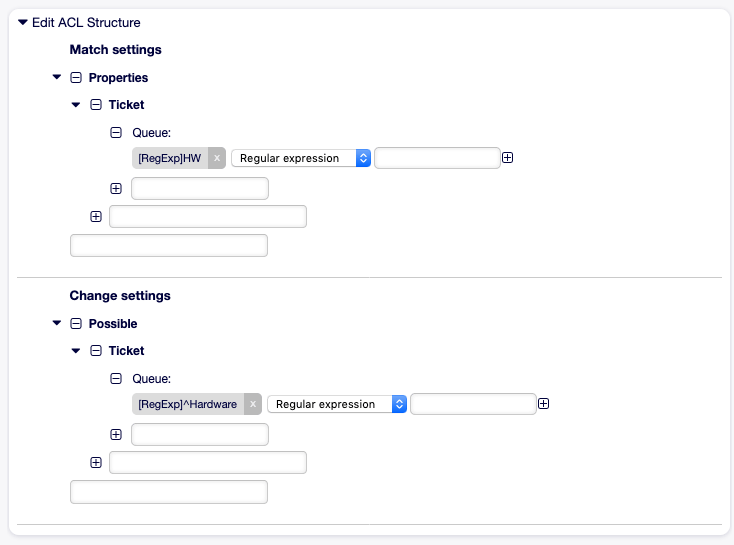Click minus icon next to Match settings Queue

116,132
